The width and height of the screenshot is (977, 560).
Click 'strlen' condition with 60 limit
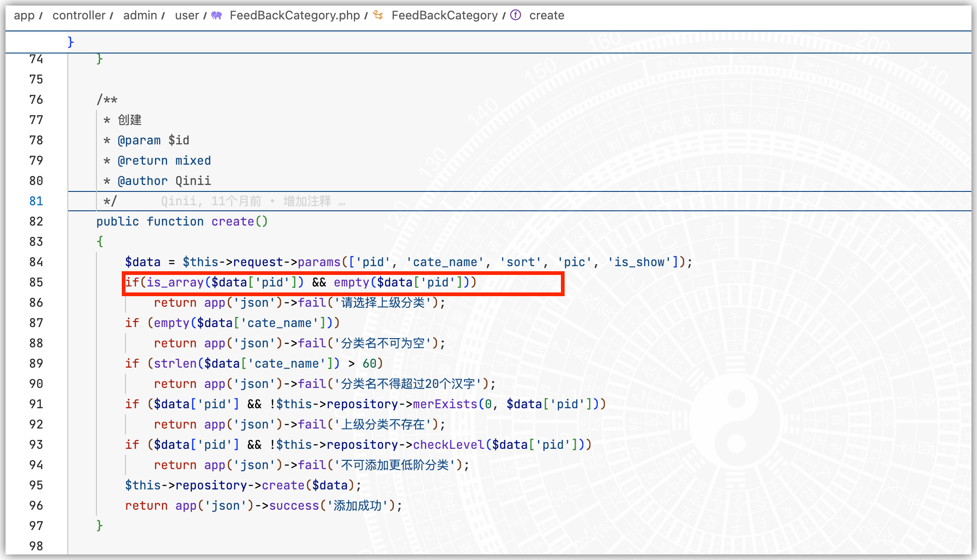(254, 363)
